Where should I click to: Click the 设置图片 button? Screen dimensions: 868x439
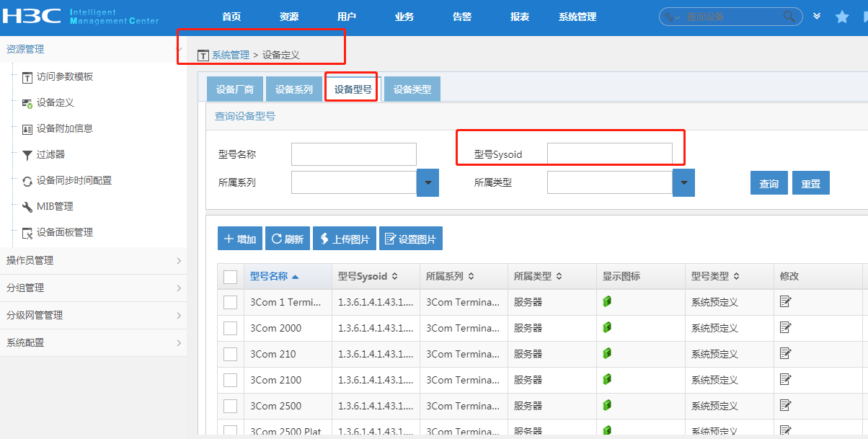[x=411, y=239]
